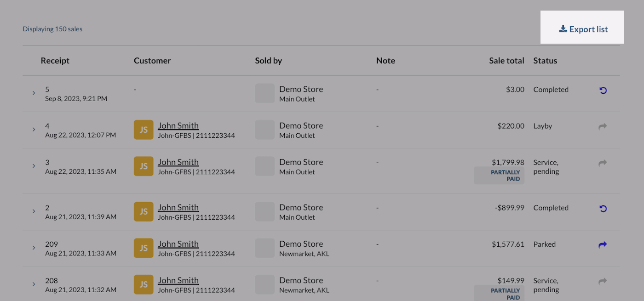Click the return icon on receipt 5
Image resolution: width=644 pixels, height=301 pixels.
(603, 90)
